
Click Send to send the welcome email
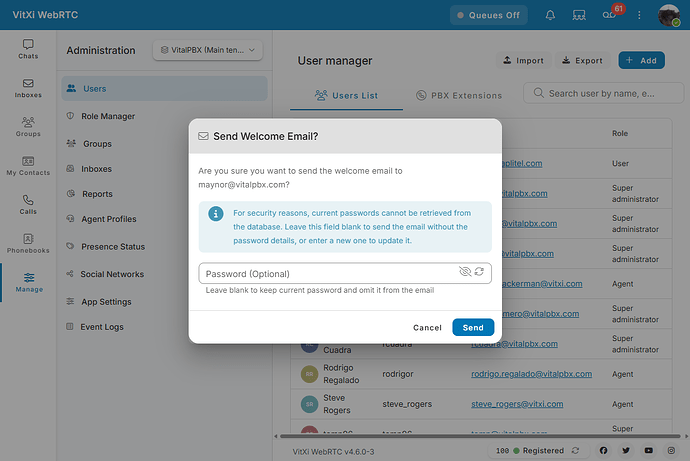click(473, 328)
